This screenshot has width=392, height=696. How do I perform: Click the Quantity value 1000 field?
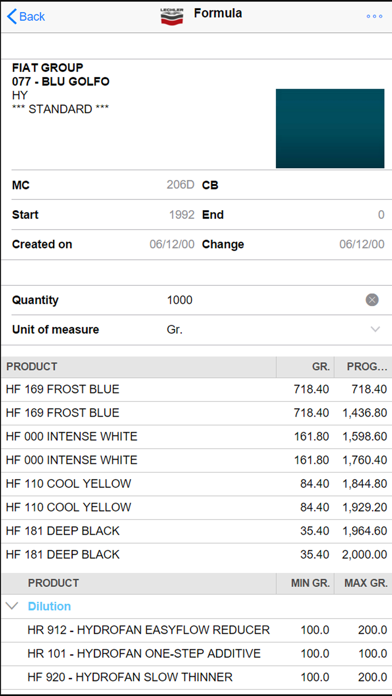[180, 300]
